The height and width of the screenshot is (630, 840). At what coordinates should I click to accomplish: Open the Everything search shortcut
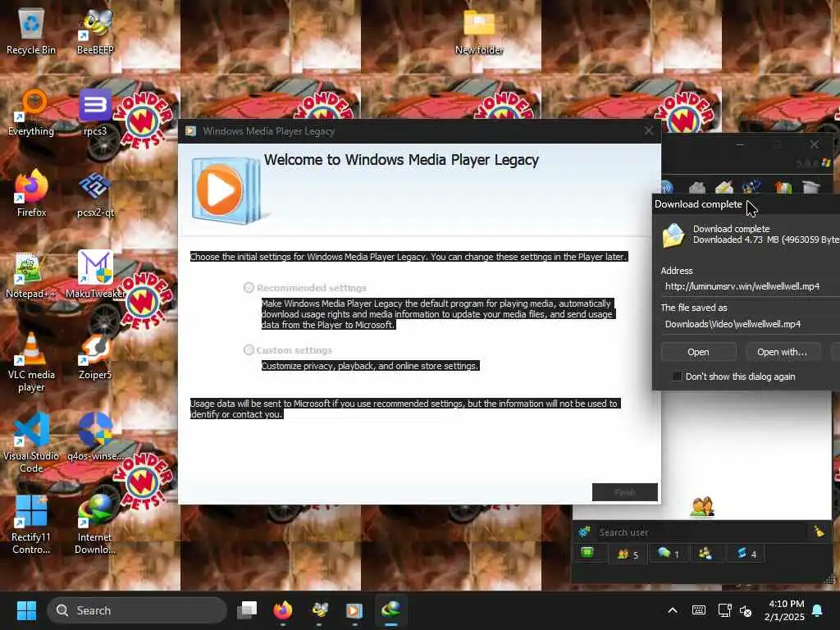click(31, 112)
